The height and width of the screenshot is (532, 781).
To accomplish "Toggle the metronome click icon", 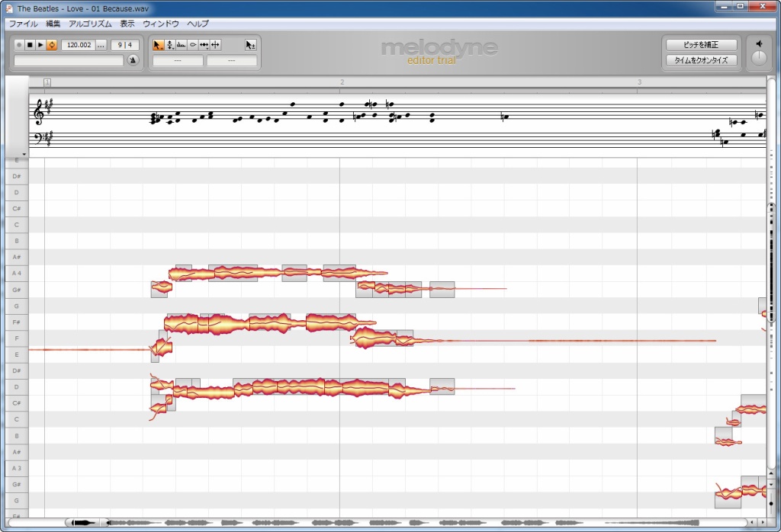I will coord(133,60).
